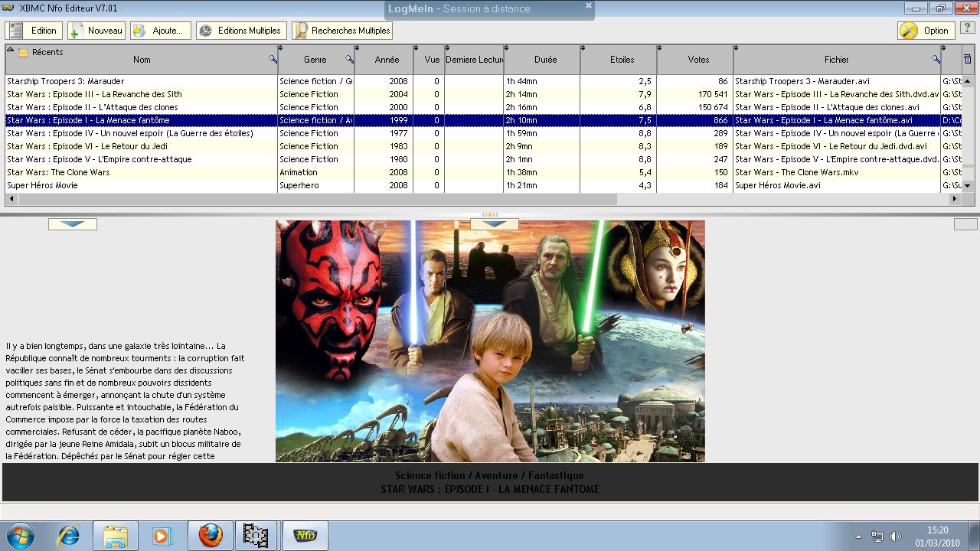Select Star Wars Episode II - L'Attaque des clones
Screen dimensions: 980x551
(482, 107)
